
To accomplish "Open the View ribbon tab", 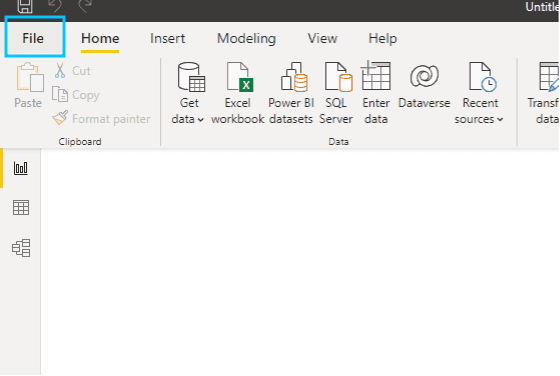I will coord(322,39).
